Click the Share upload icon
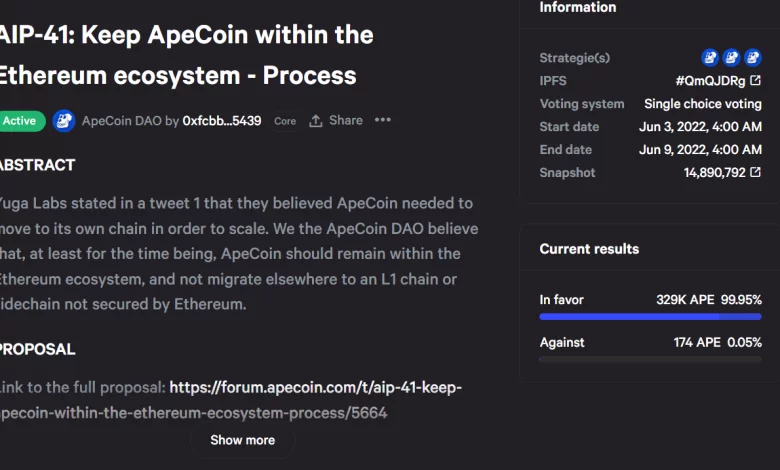This screenshot has width=780, height=470. 316,121
